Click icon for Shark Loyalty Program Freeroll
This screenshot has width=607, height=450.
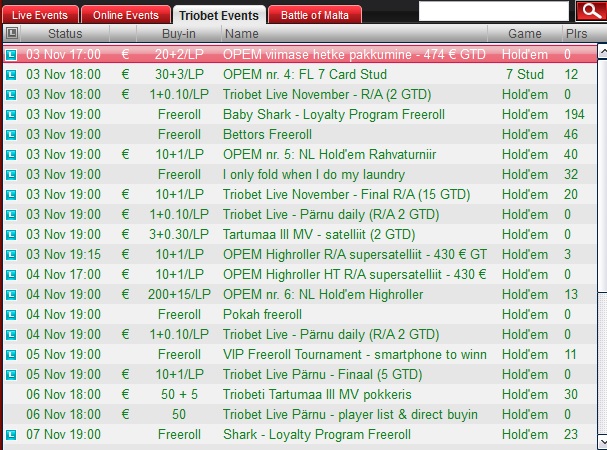(x=11, y=435)
